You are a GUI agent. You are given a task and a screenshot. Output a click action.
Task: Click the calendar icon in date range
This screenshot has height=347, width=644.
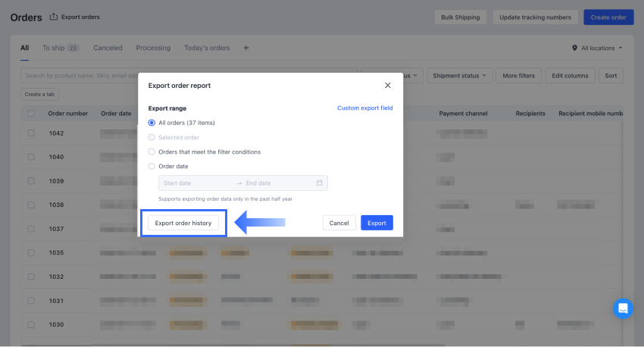[319, 183]
